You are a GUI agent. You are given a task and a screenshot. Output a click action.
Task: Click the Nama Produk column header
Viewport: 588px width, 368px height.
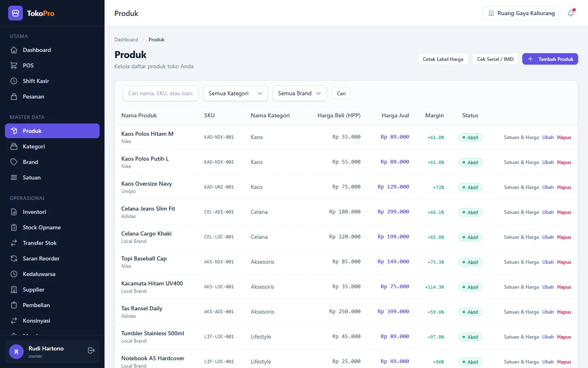point(139,115)
